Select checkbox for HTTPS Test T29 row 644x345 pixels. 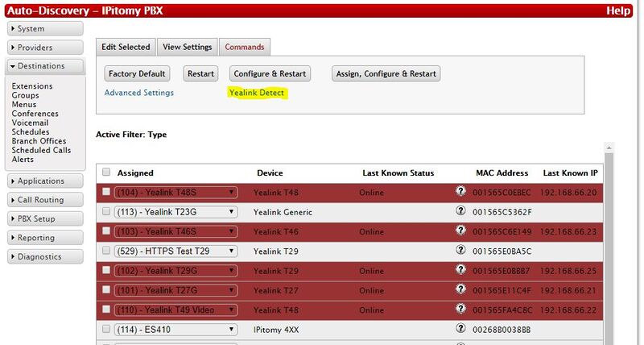point(106,251)
